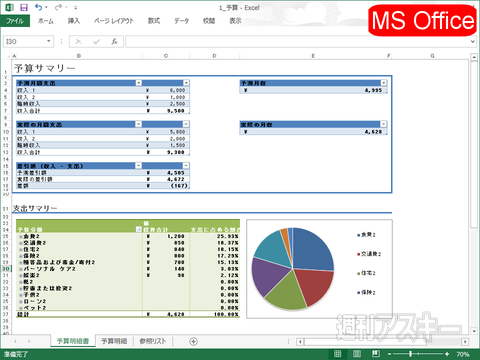
Task: Switch to the データ ribbon tab
Action: coord(181,21)
